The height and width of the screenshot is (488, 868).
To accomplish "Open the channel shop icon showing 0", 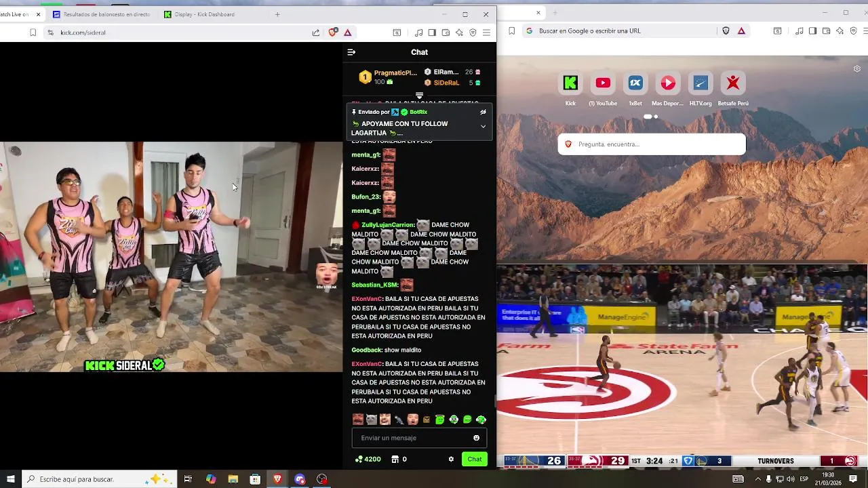I will [399, 459].
